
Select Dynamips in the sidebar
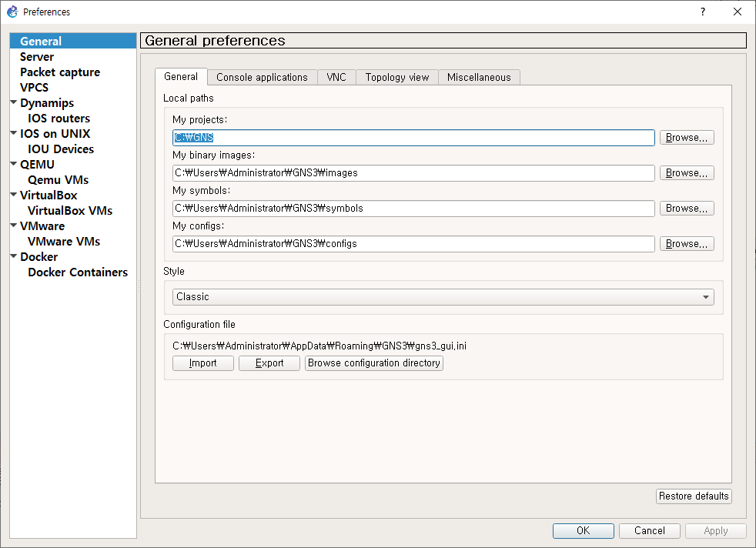(x=47, y=103)
